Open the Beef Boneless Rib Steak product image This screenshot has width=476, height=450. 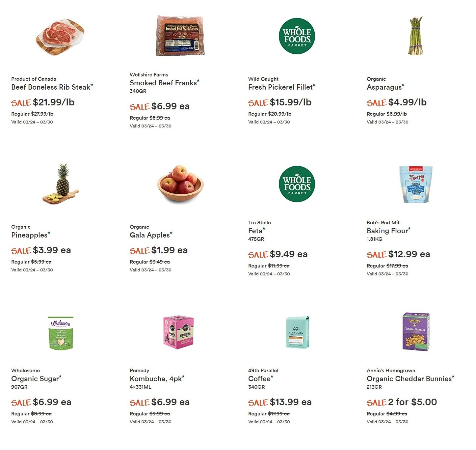pyautogui.click(x=60, y=36)
